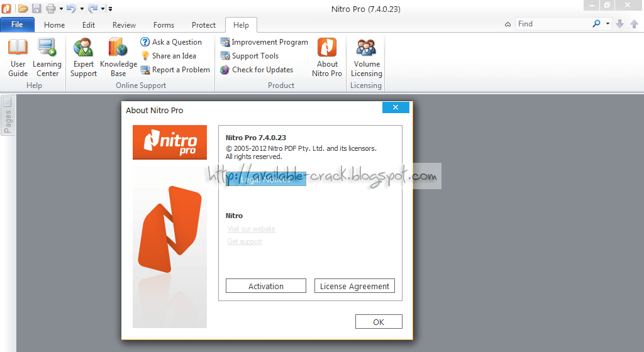This screenshot has height=352, width=644.
Task: Select the Help tab
Action: 241,25
